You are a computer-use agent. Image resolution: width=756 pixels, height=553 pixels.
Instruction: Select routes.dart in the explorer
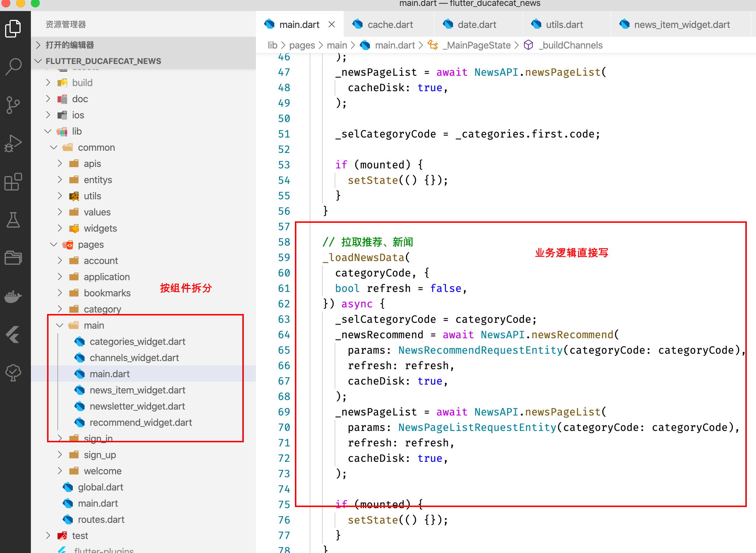point(101,519)
